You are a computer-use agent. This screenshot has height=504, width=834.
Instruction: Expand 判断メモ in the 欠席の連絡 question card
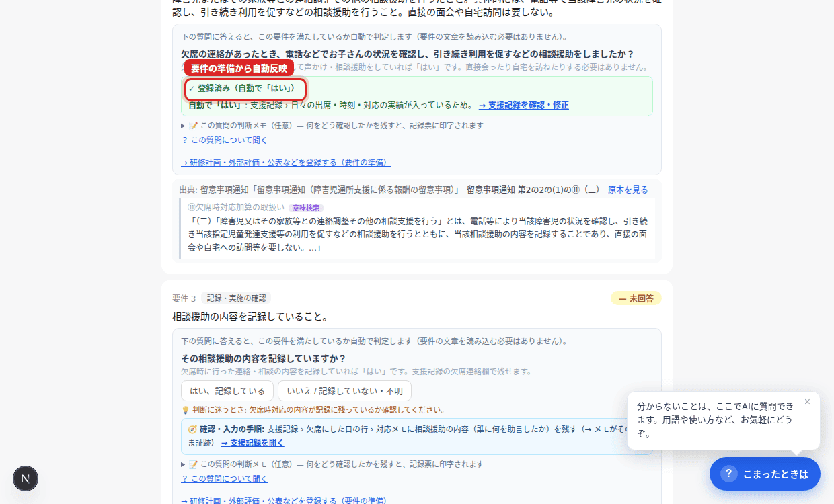pyautogui.click(x=332, y=126)
